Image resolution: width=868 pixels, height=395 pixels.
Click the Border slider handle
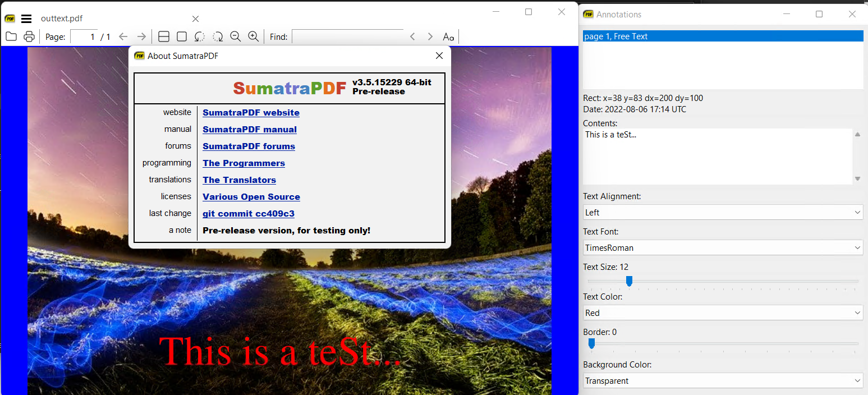591,343
